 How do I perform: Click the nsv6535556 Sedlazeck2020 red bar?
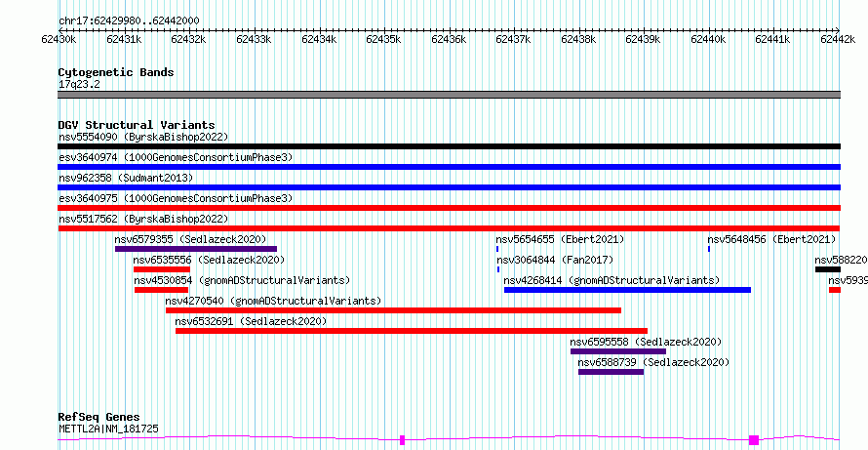(x=162, y=269)
